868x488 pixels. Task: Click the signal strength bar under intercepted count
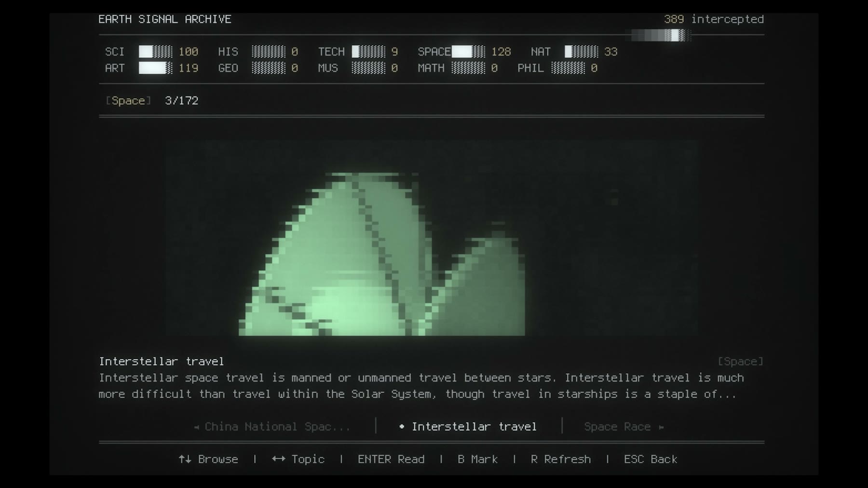click(x=661, y=35)
